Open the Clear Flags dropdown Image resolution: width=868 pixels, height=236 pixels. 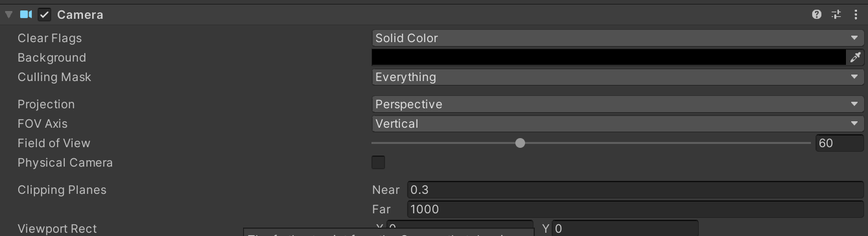pyautogui.click(x=618, y=38)
